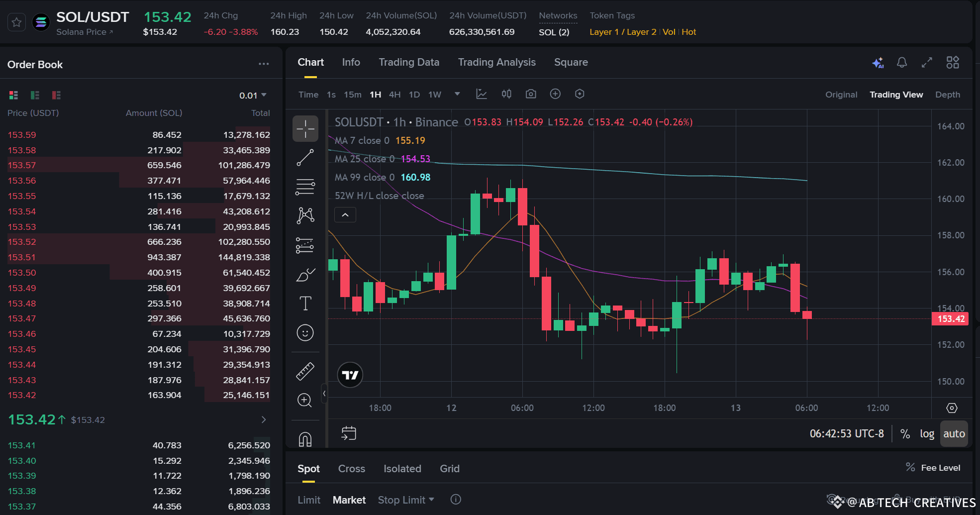Choose the Limit order type
This screenshot has width=980, height=515.
(309, 500)
